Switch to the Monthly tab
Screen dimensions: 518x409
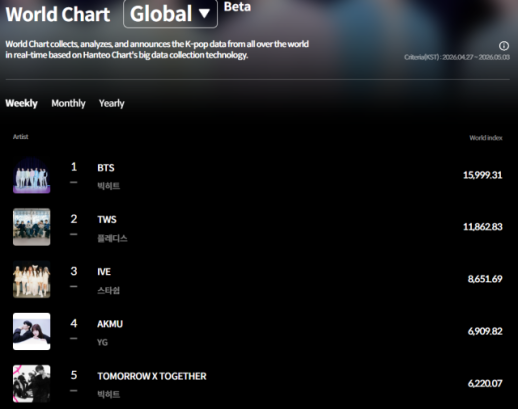pos(68,103)
